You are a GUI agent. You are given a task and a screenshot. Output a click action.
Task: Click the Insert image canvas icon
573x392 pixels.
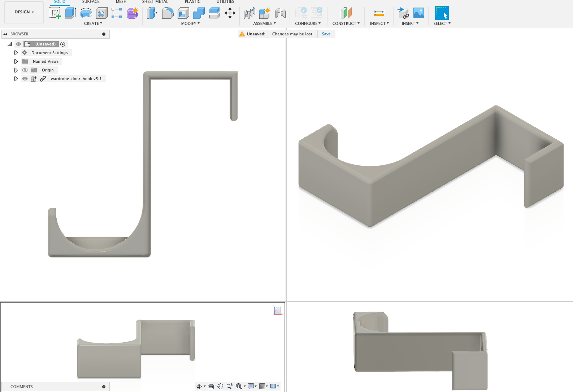click(x=418, y=13)
